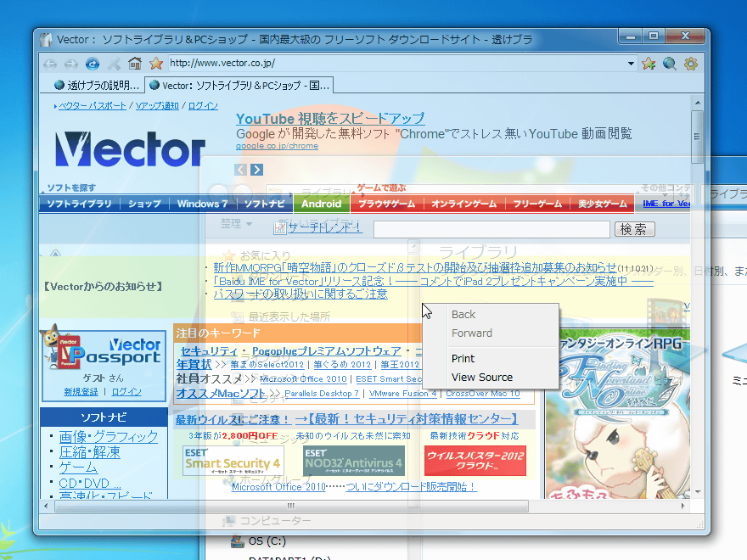This screenshot has width=747, height=560.
Task: Open ブラウザゲーム navigation item
Action: coord(387,204)
